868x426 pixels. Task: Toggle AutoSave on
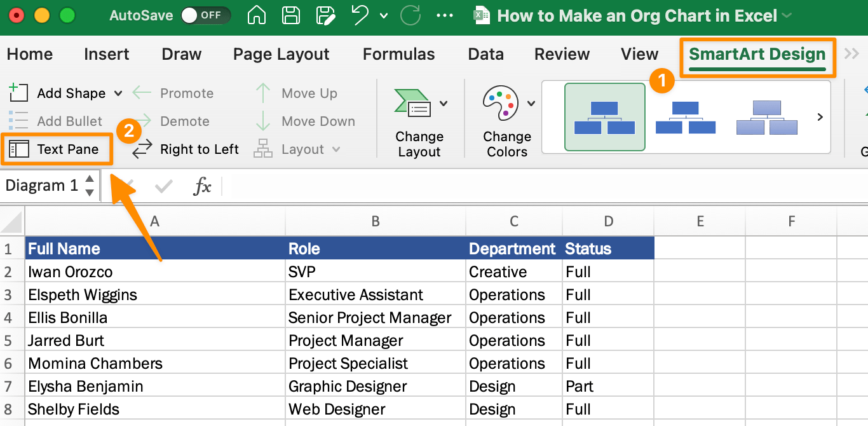click(205, 15)
